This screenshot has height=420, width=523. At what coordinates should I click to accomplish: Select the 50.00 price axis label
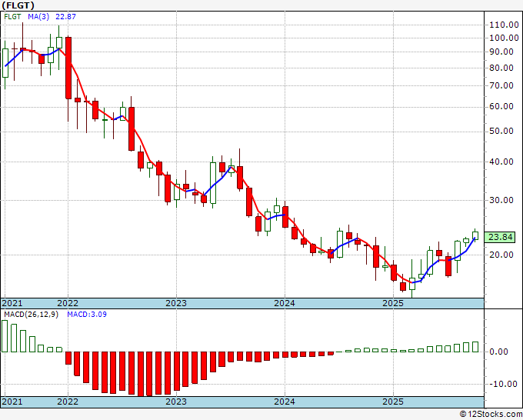click(501, 131)
